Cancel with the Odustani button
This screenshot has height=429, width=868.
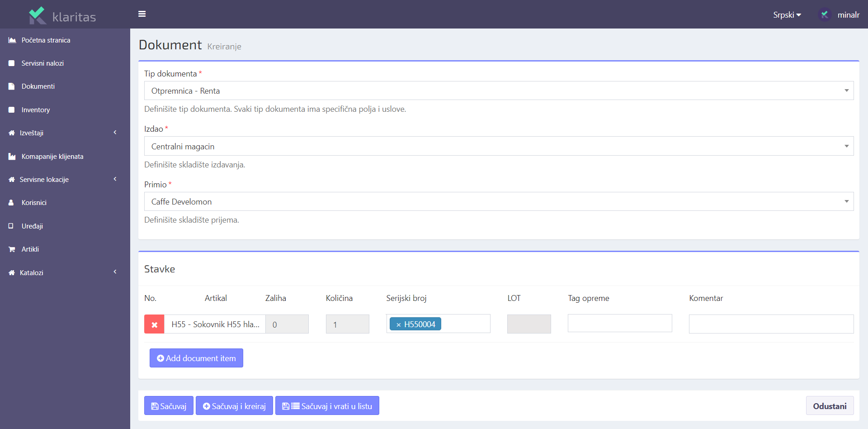[x=829, y=406]
